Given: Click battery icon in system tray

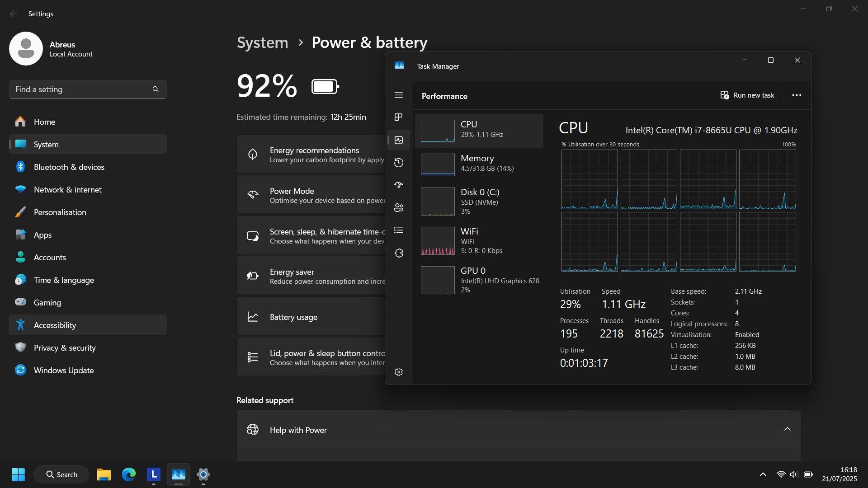Looking at the screenshot, I should tap(808, 474).
